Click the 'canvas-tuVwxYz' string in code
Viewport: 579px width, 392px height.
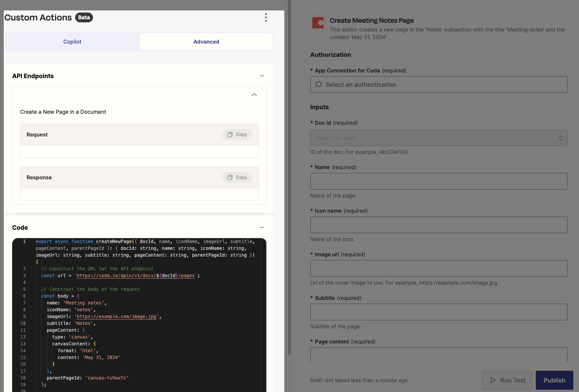pos(107,378)
